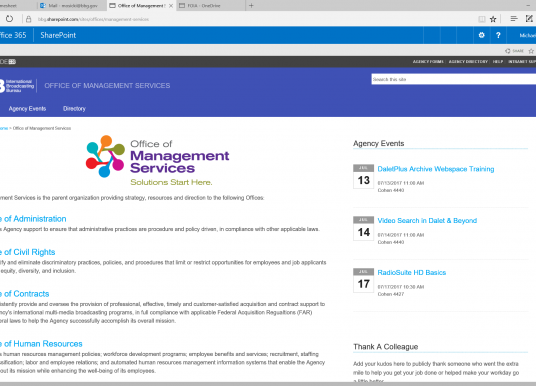Open the Agency Forms top link
536x386 pixels.
(x=428, y=62)
